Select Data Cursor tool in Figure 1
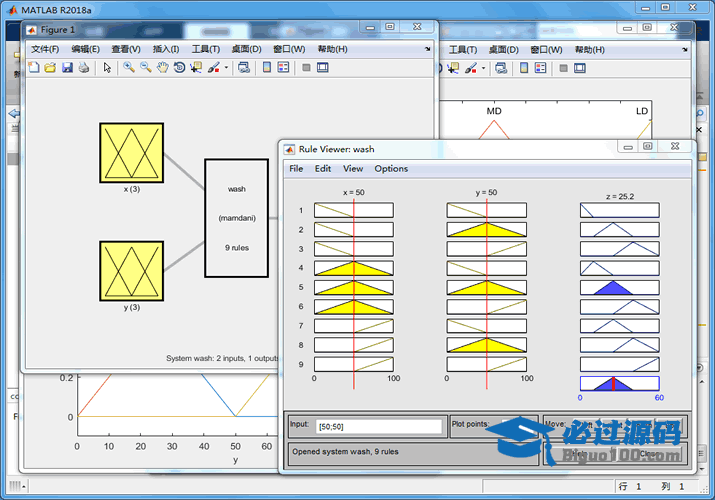This screenshot has width=715, height=500. [197, 67]
